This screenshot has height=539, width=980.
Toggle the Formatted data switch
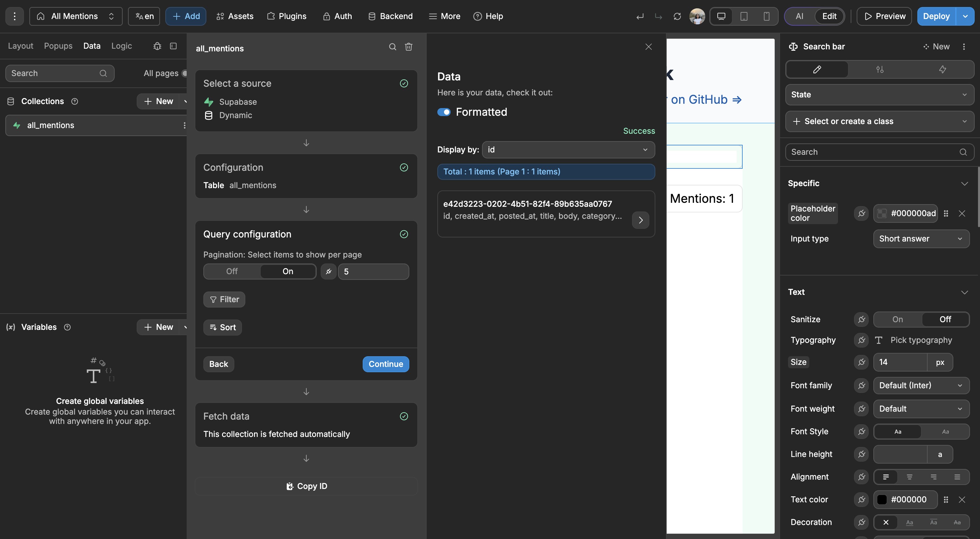point(444,112)
